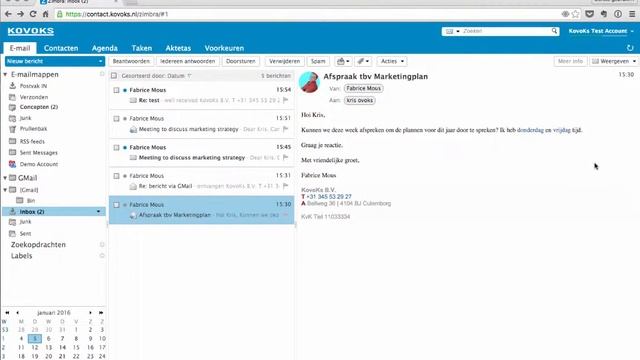This screenshot has width=640, height=360.
Task: Click flag on Re: bericht via GMail
Action: pyautogui.click(x=285, y=186)
